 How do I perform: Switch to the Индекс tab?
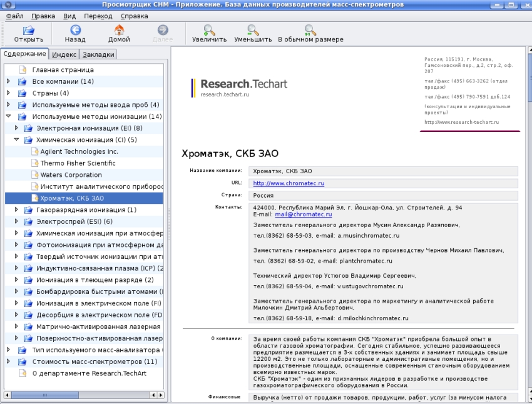point(64,54)
